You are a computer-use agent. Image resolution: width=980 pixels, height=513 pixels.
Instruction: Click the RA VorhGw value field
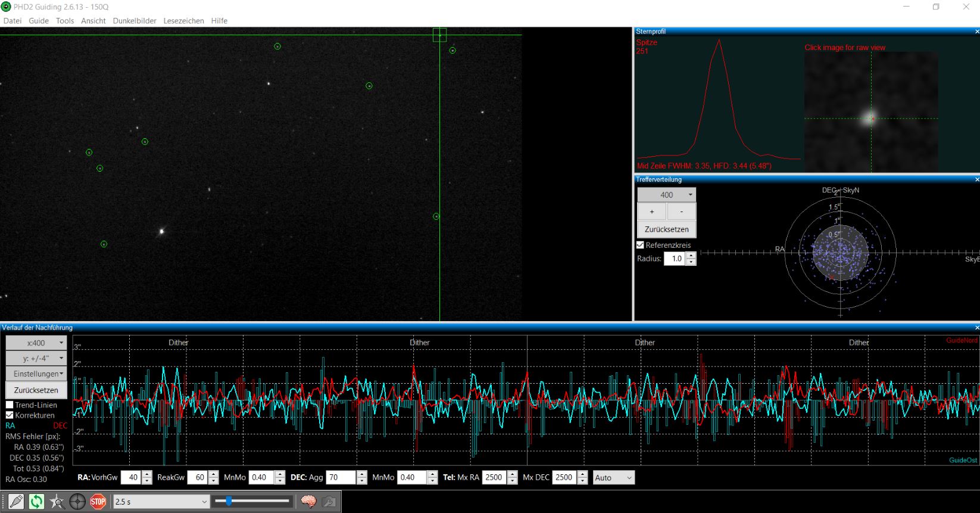[x=131, y=478]
